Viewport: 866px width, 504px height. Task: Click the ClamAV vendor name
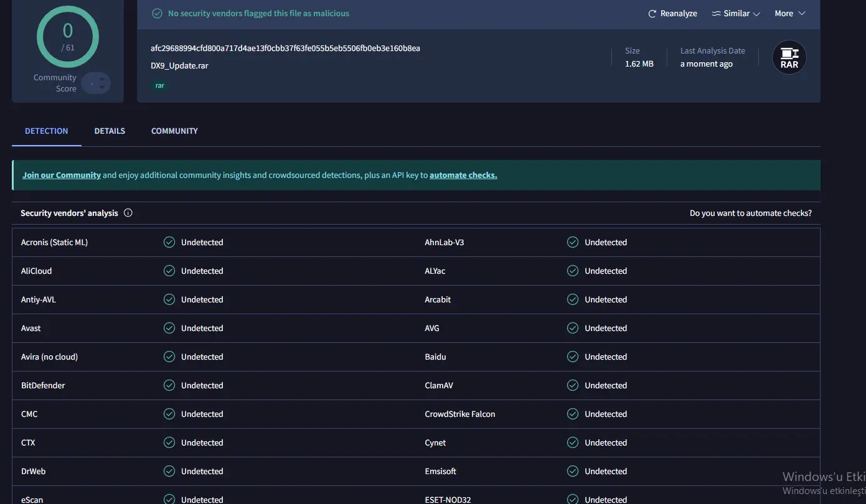(x=439, y=386)
